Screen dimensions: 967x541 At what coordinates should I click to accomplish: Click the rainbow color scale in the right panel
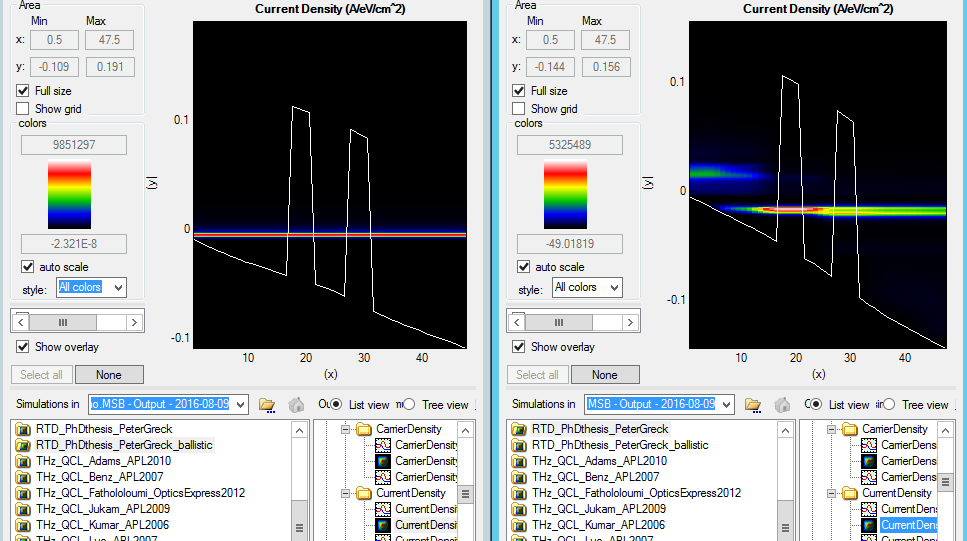[565, 195]
